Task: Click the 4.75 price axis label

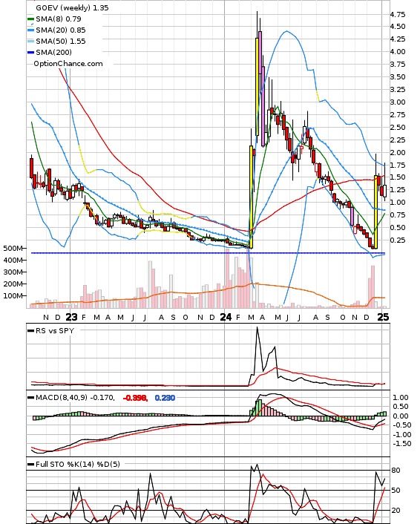Action: point(398,14)
